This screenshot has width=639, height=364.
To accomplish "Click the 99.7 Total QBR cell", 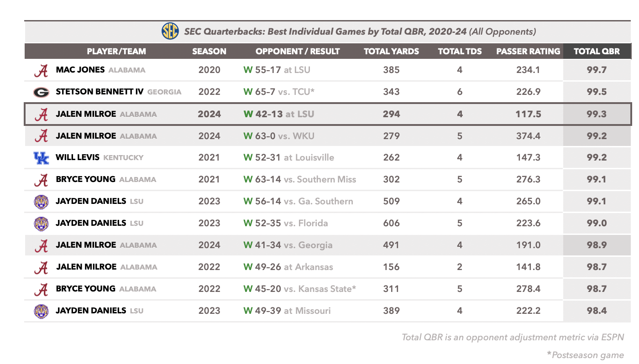I will click(x=597, y=70).
